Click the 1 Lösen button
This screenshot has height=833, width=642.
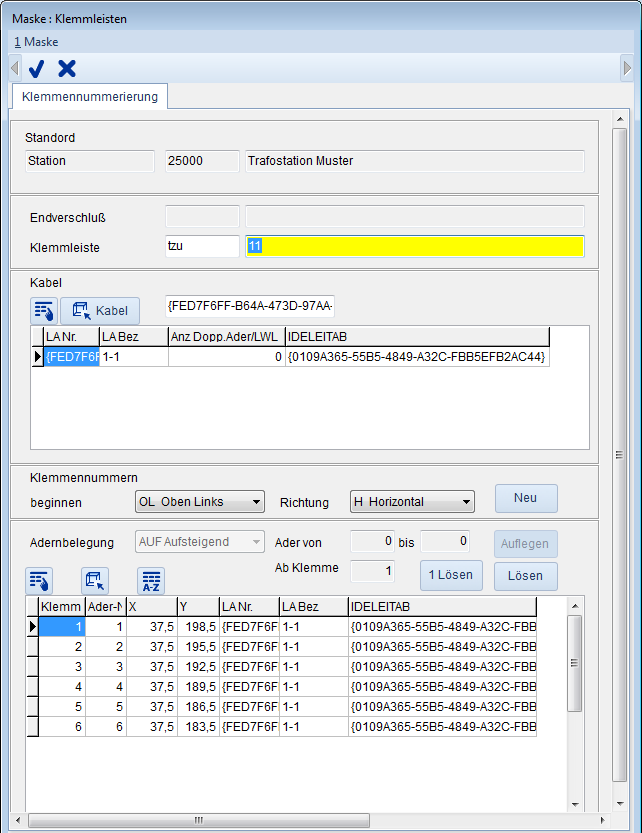pos(451,575)
